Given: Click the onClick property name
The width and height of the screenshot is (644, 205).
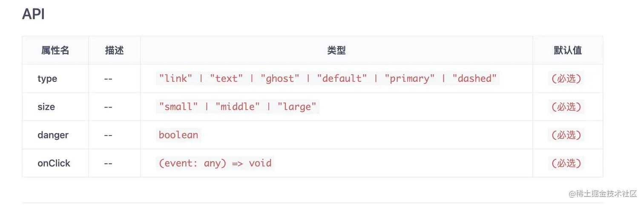Looking at the screenshot, I should point(54,163).
